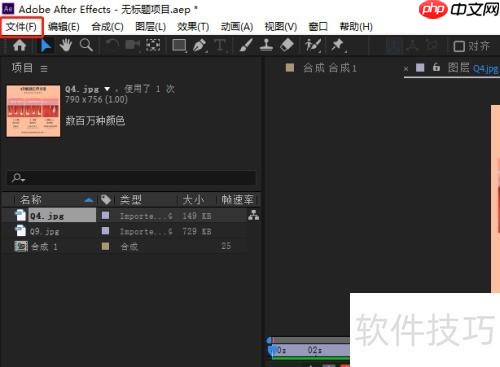Viewport: 500px width, 367px height.
Task: Select the Type text tool
Action: (220, 45)
